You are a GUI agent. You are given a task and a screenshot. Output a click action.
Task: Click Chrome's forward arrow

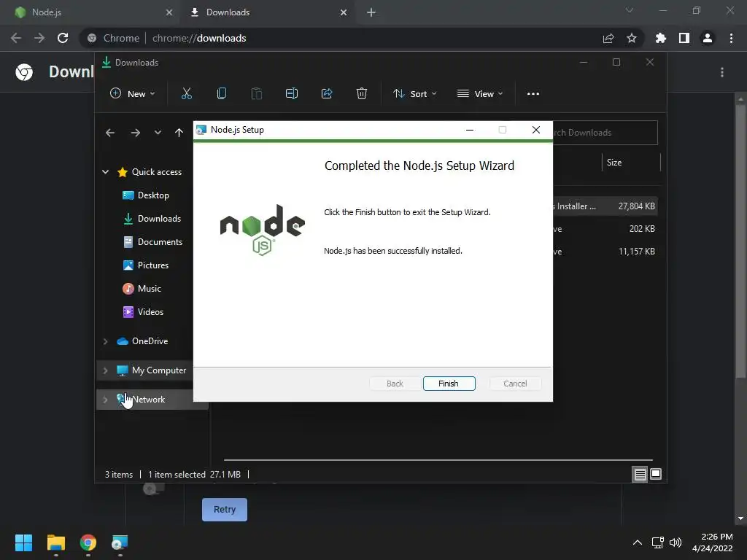39,38
